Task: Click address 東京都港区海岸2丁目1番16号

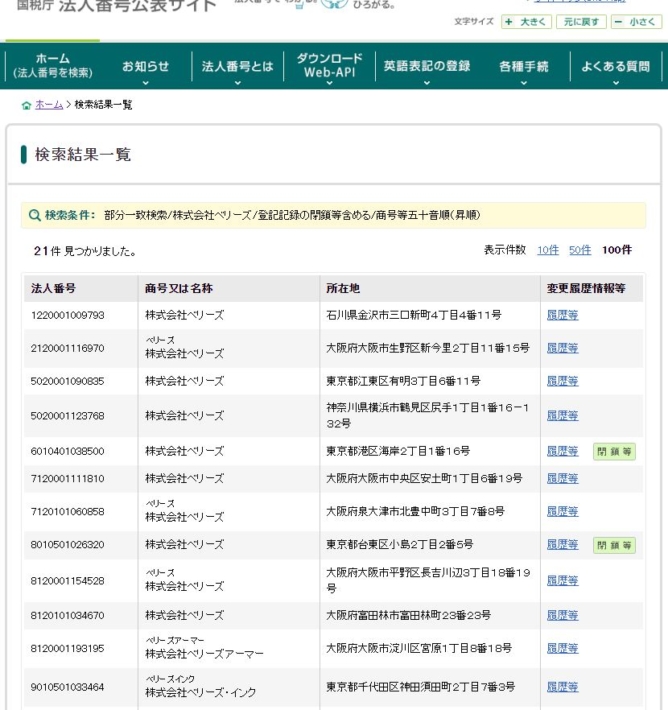Action: [x=398, y=451]
